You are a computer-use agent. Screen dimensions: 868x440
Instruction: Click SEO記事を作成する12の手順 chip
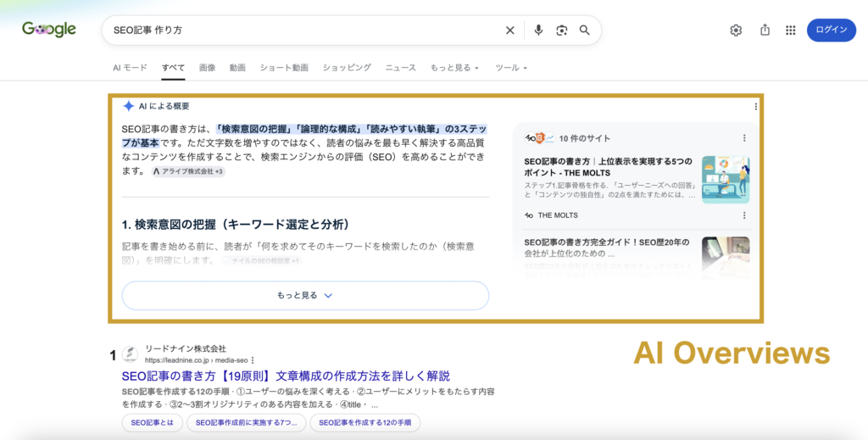pos(364,423)
